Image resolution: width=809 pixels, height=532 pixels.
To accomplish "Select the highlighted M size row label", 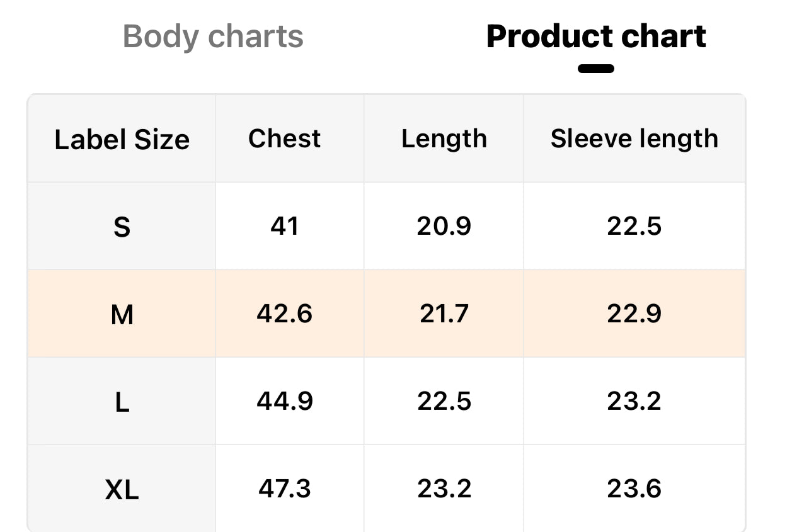I will [122, 314].
